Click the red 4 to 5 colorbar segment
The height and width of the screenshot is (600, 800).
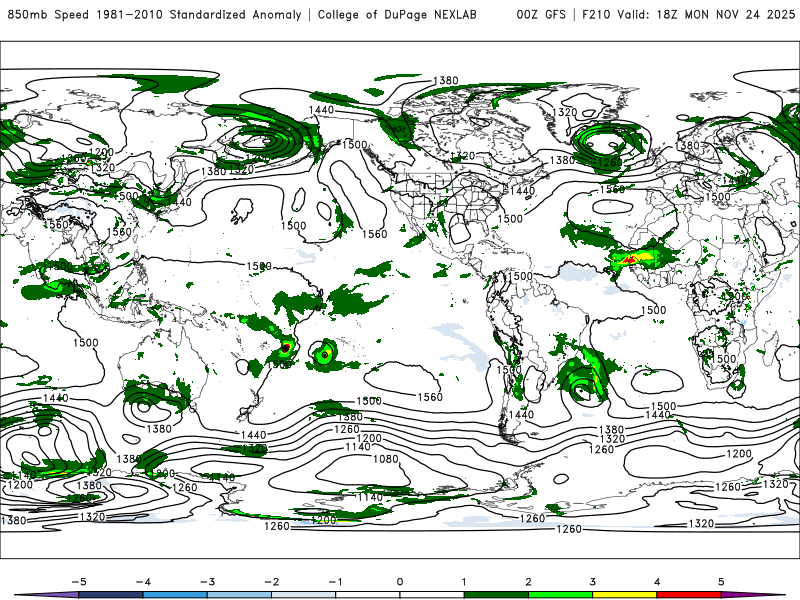689,595
